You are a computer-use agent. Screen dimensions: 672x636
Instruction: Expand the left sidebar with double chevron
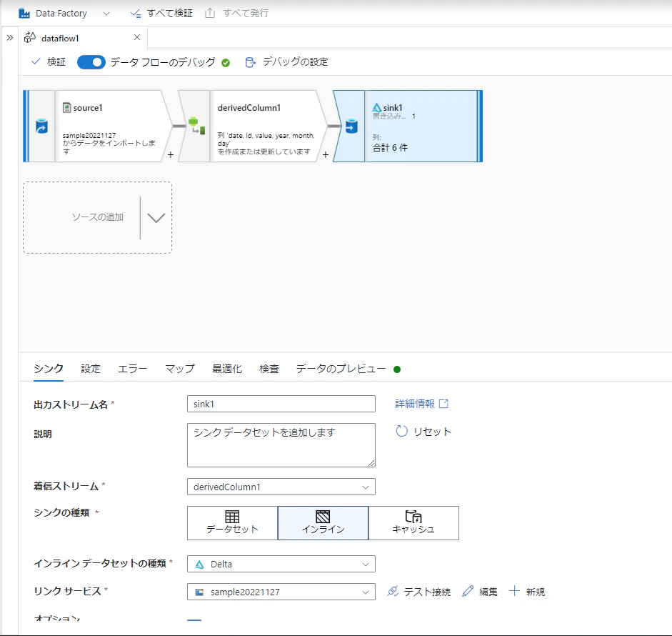coord(10,38)
